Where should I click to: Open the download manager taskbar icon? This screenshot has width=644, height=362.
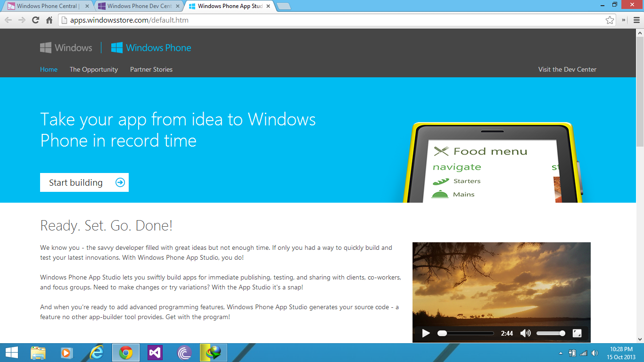[x=214, y=353]
